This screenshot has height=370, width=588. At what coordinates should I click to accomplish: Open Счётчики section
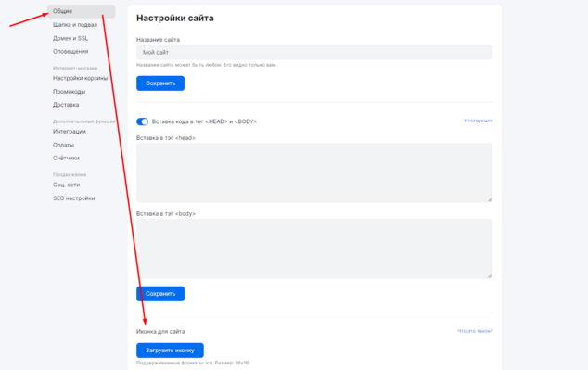click(x=66, y=158)
